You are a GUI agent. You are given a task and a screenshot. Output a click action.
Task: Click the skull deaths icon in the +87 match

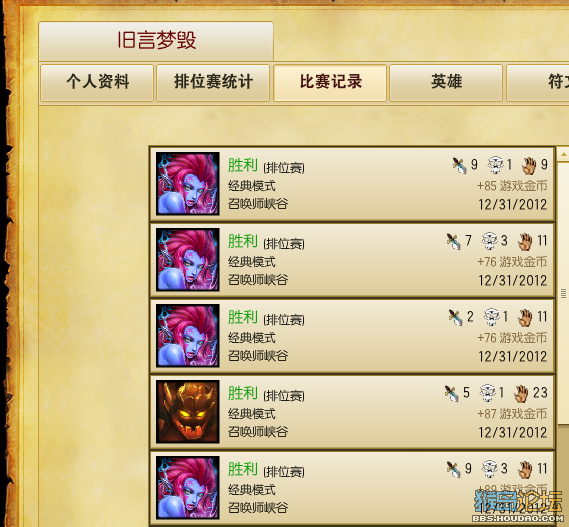(x=487, y=393)
